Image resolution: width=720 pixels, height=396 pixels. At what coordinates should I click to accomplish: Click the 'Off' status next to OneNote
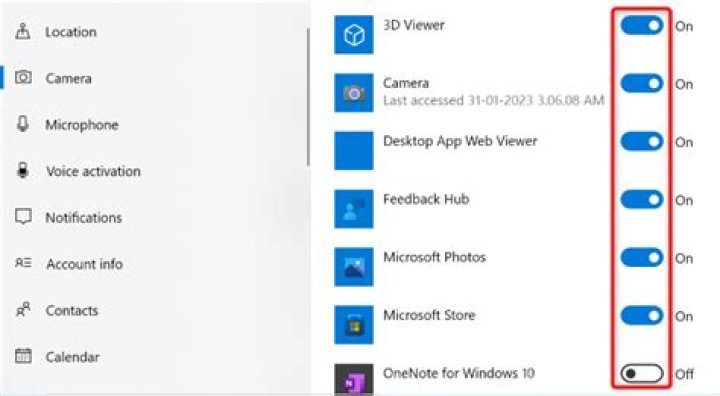point(684,374)
